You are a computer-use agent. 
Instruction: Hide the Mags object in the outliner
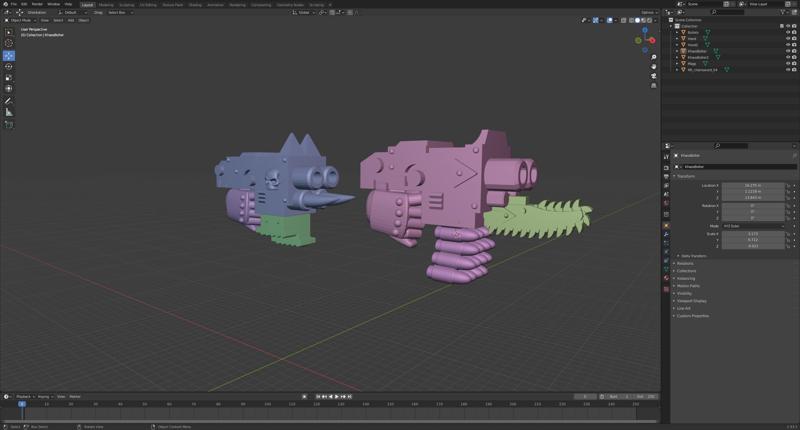coord(788,63)
